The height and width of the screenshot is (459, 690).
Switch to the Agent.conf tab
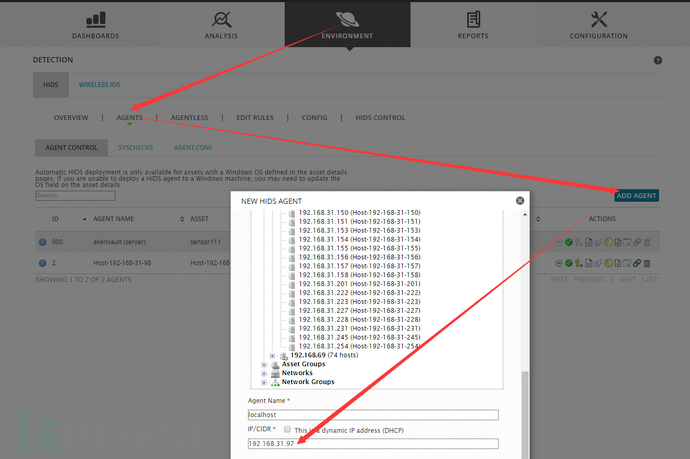(x=193, y=147)
